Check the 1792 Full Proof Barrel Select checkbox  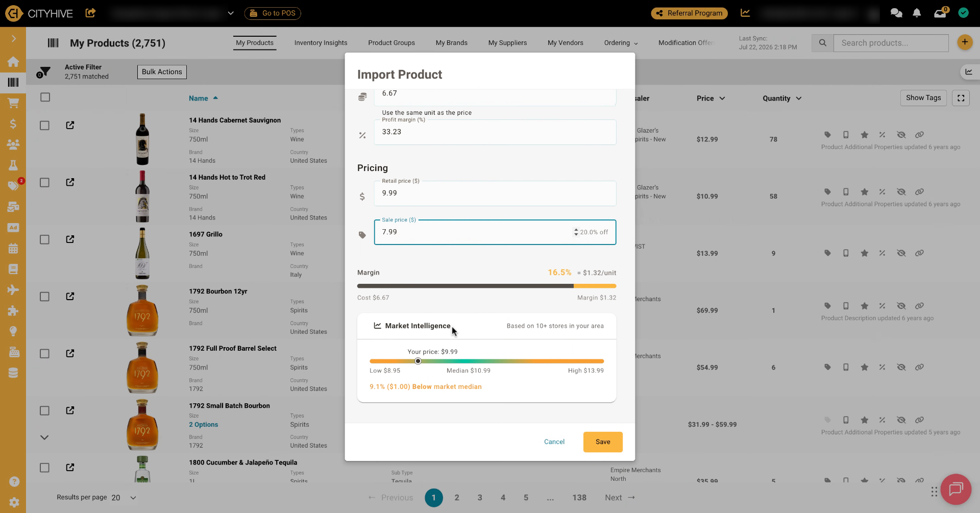(45, 354)
